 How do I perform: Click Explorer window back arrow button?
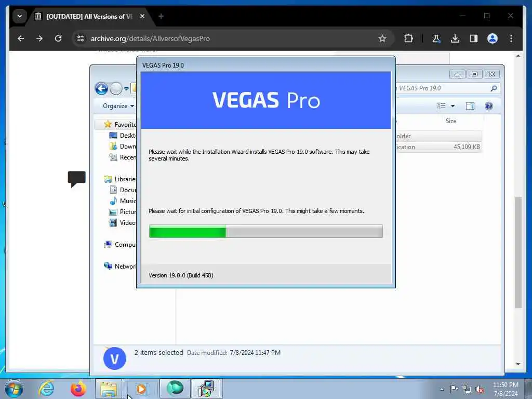(101, 88)
